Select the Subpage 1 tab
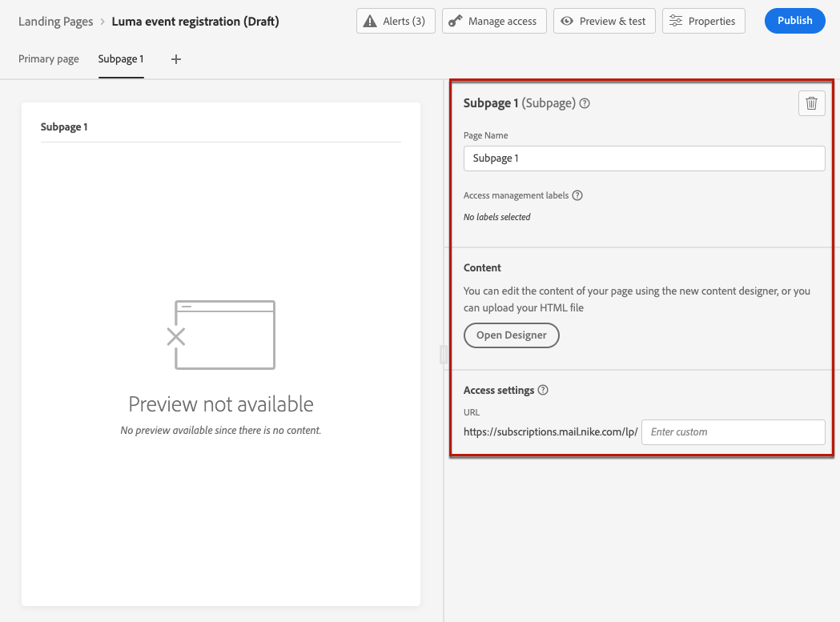840x622 pixels. [121, 59]
